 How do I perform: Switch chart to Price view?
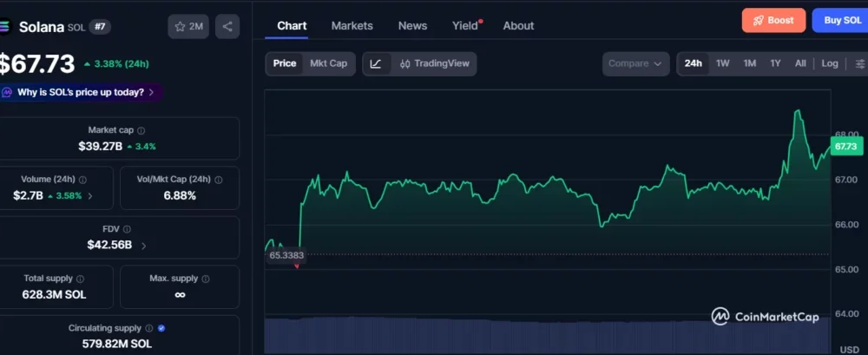pyautogui.click(x=285, y=63)
